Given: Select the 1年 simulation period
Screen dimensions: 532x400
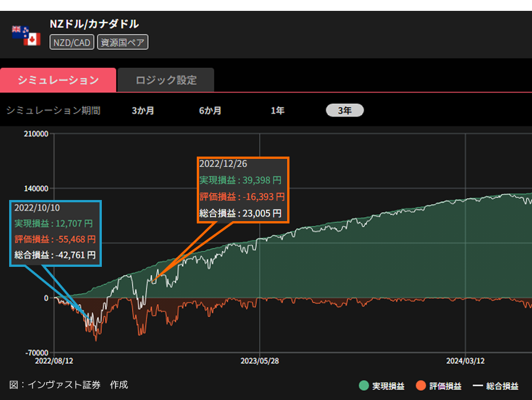Looking at the screenshot, I should click(x=277, y=110).
